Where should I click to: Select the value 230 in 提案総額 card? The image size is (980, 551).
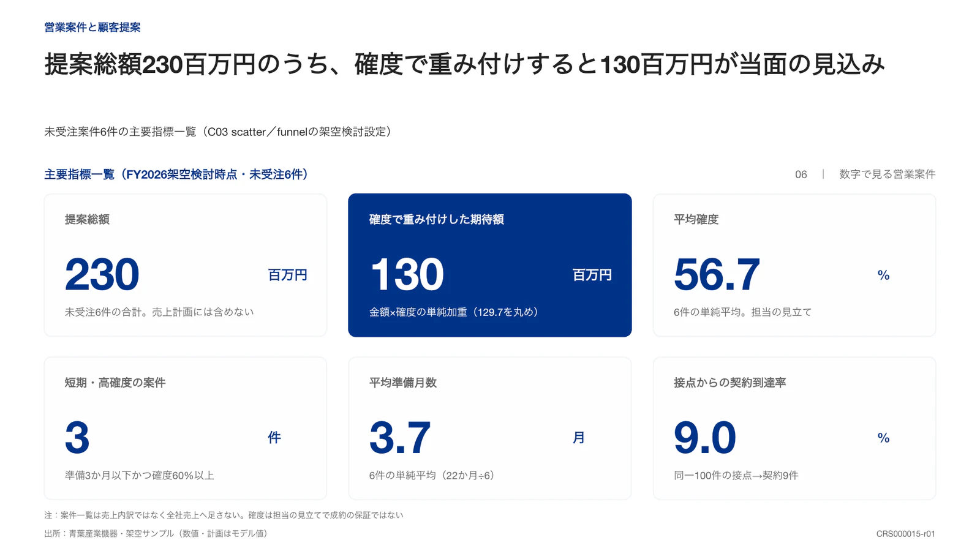102,274
